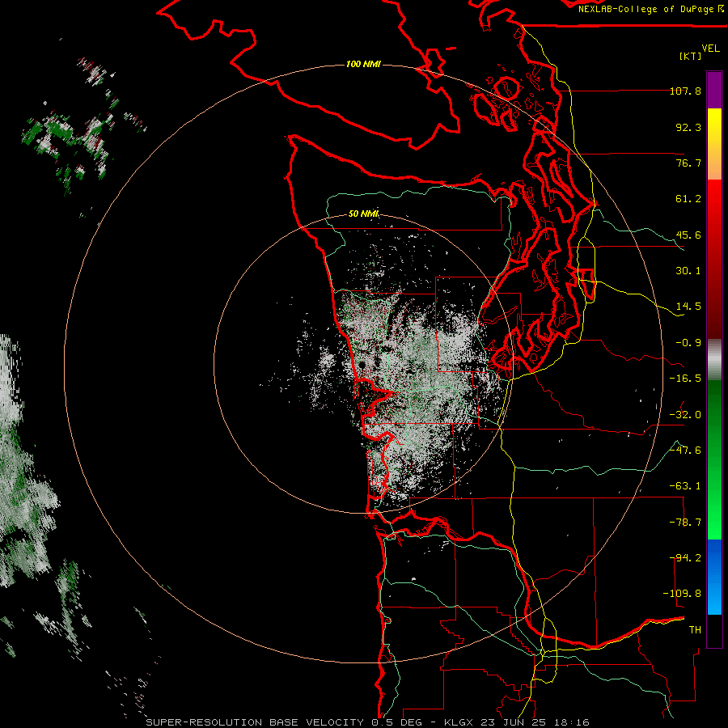
Task: Click the [KT] units label
Action: point(691,56)
